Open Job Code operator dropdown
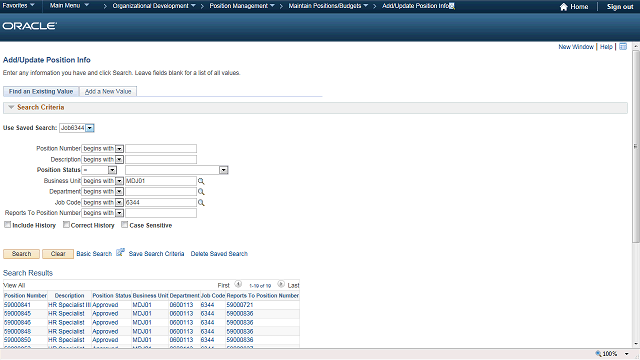This screenshot has width=640, height=360. click(x=119, y=203)
